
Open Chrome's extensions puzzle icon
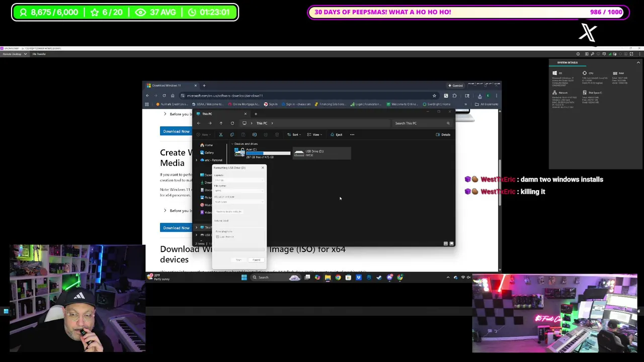(x=454, y=96)
